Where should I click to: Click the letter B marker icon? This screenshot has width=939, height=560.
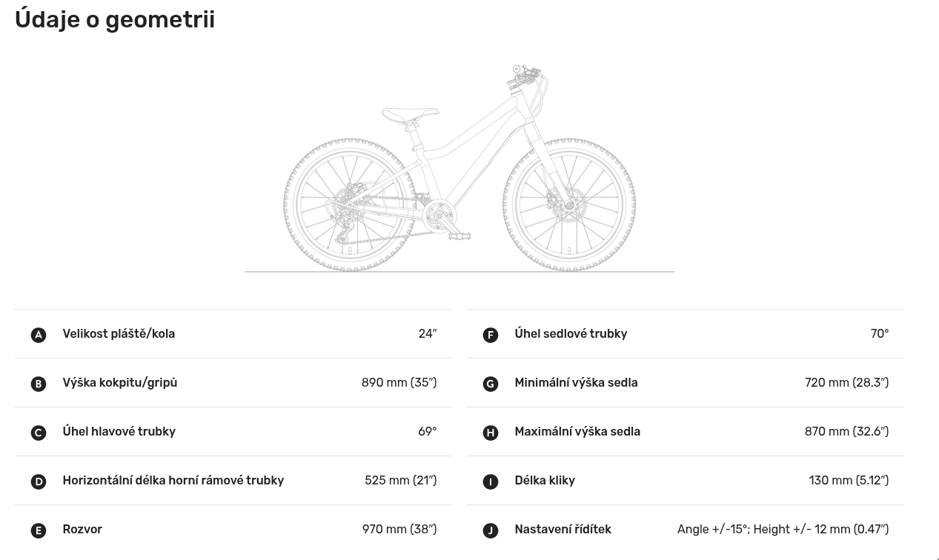pyautogui.click(x=39, y=384)
